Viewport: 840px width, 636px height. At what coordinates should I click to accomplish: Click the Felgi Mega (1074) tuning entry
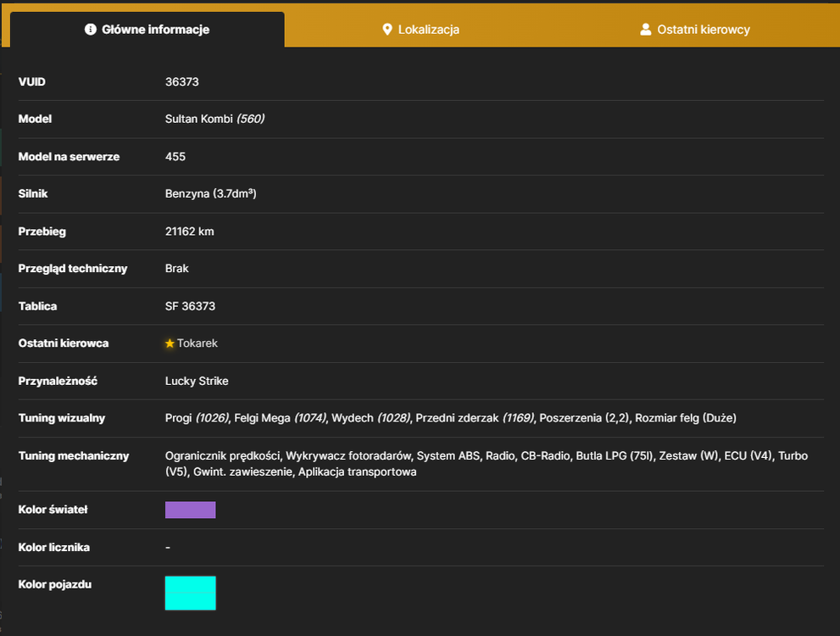point(281,418)
